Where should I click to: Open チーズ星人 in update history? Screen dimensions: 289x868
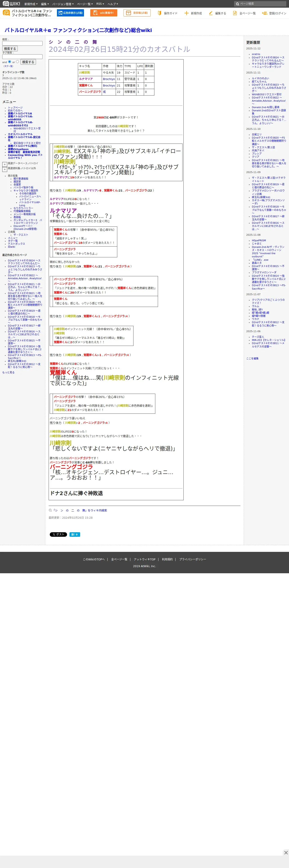(x=258, y=337)
